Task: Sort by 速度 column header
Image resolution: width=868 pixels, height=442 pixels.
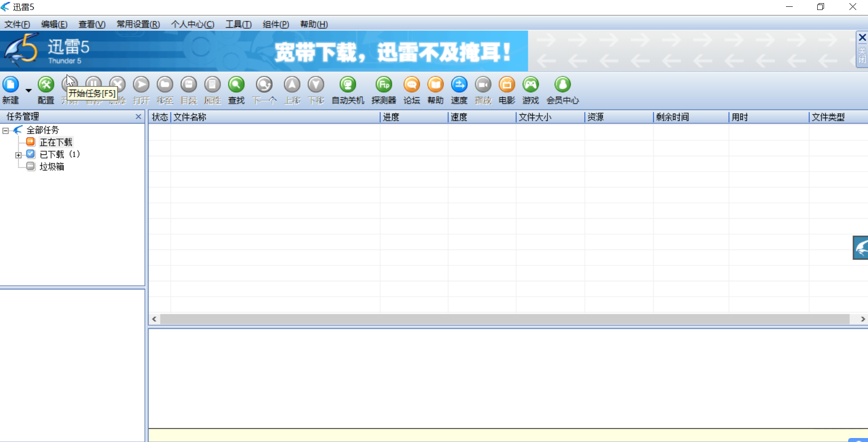Action: (x=482, y=117)
